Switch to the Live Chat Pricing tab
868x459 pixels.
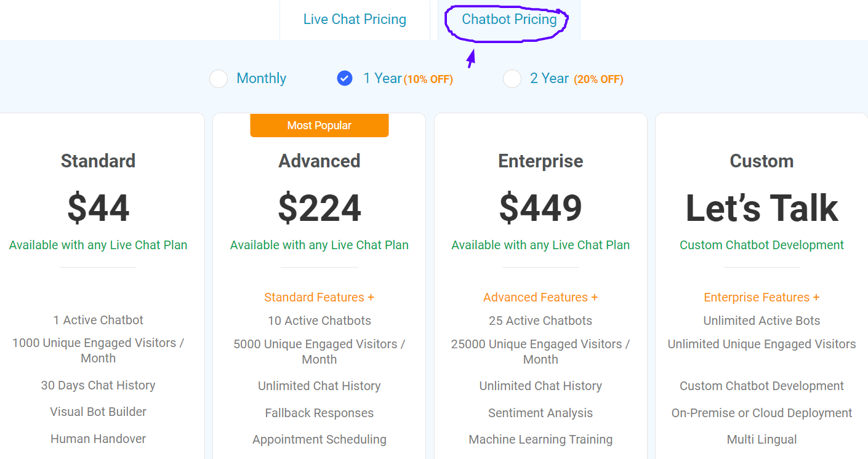tap(355, 20)
